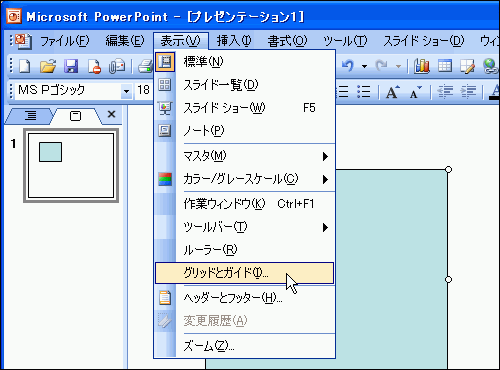Click the top-right handle of the rectangle

pyautogui.click(x=448, y=169)
